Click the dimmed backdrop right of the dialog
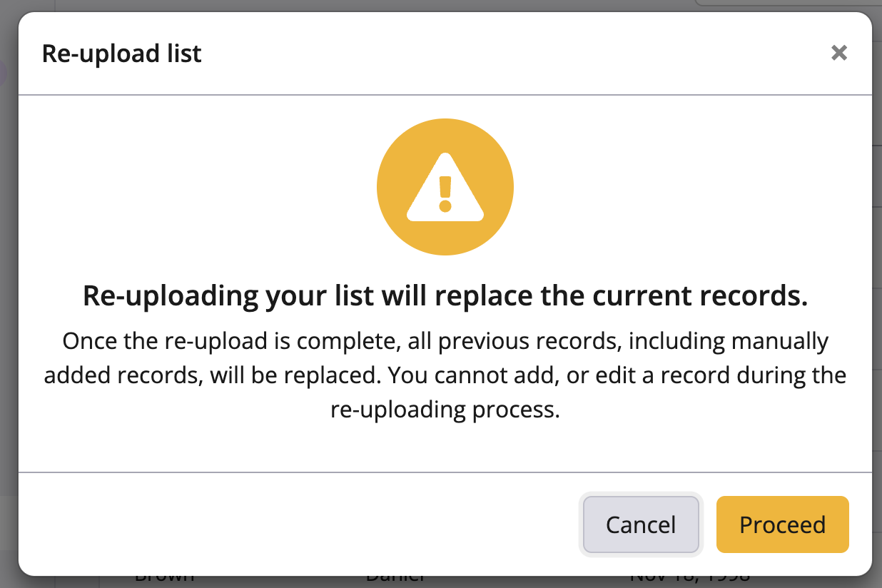882x588 pixels. click(877, 285)
